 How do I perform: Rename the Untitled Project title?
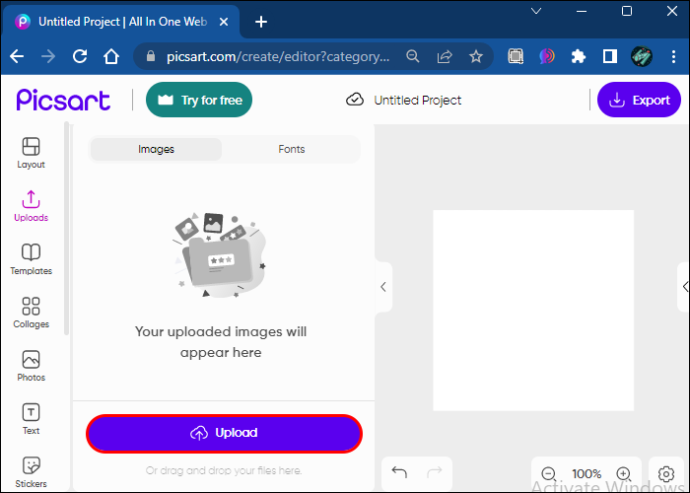click(417, 100)
